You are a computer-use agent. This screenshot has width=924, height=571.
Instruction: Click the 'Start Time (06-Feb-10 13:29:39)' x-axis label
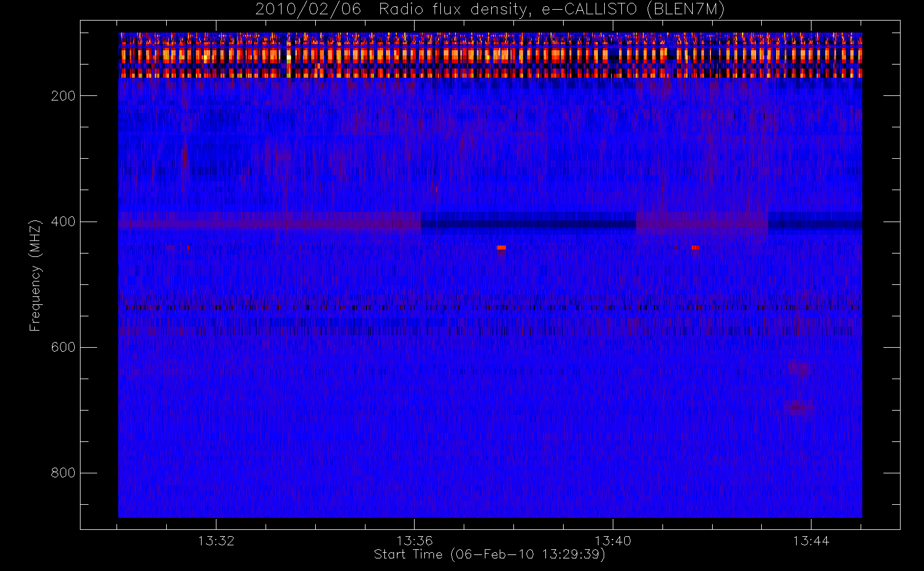[x=489, y=554]
